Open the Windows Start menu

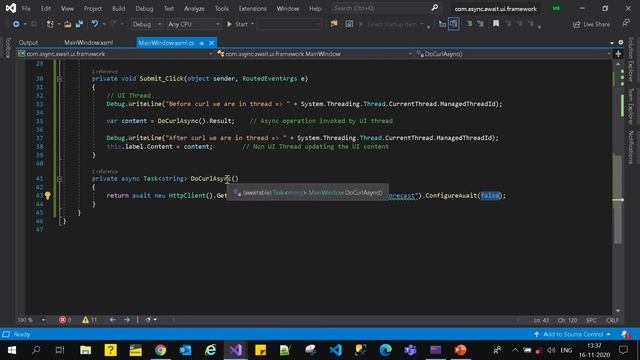(x=12, y=350)
